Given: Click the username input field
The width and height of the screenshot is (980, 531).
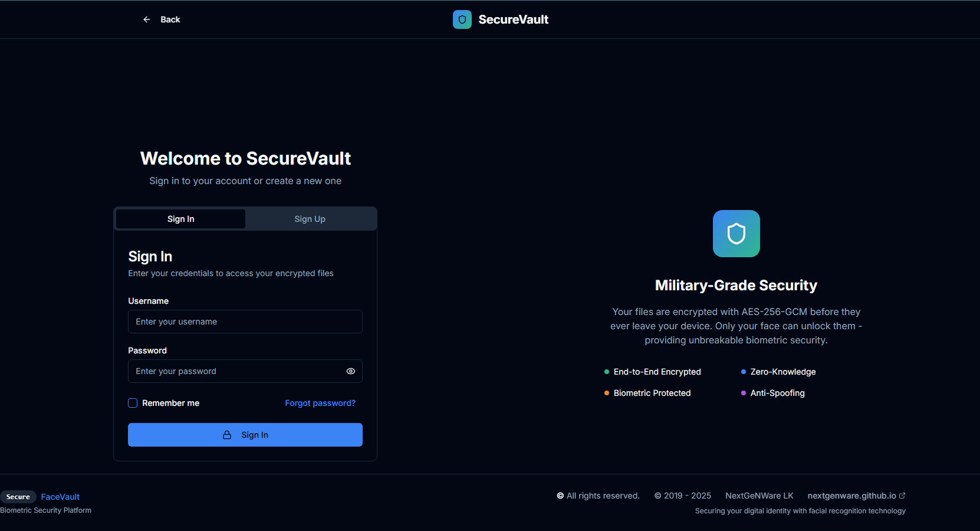Looking at the screenshot, I should point(245,322).
